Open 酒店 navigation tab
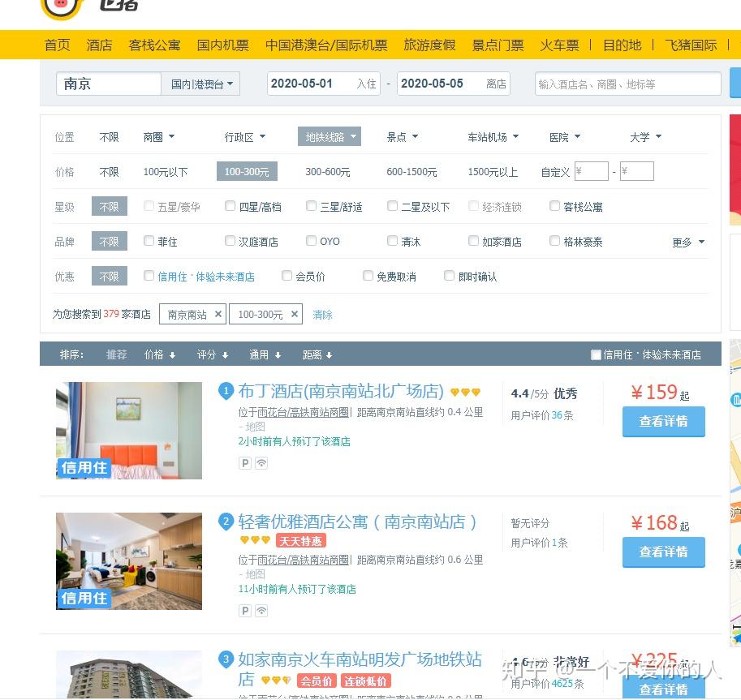 (x=99, y=45)
